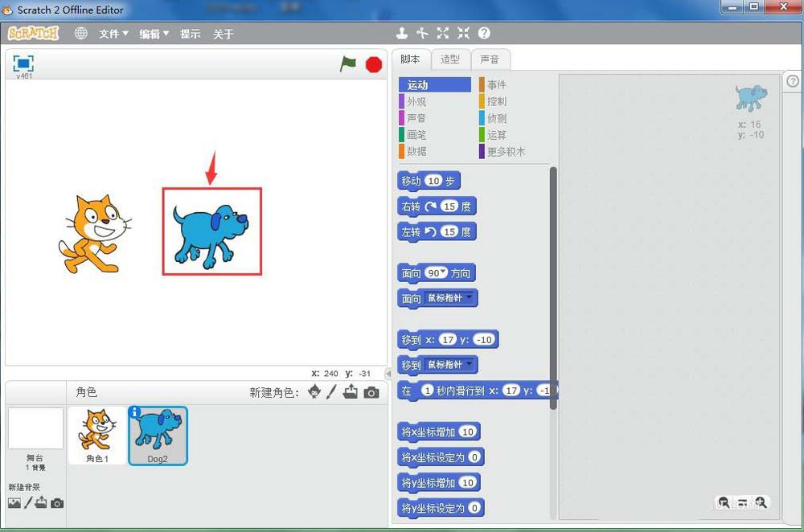Collapse the stage panel with small arrow
Image resolution: width=804 pixels, height=532 pixels.
click(388, 374)
